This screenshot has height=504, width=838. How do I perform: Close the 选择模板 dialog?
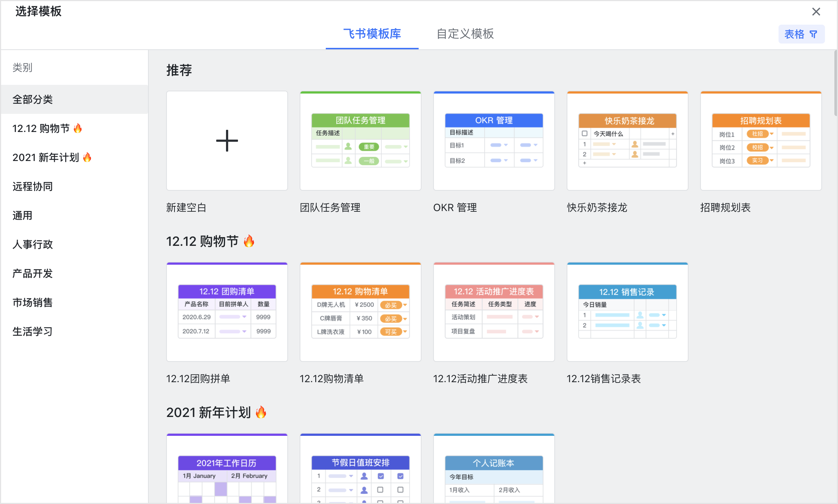pyautogui.click(x=816, y=12)
